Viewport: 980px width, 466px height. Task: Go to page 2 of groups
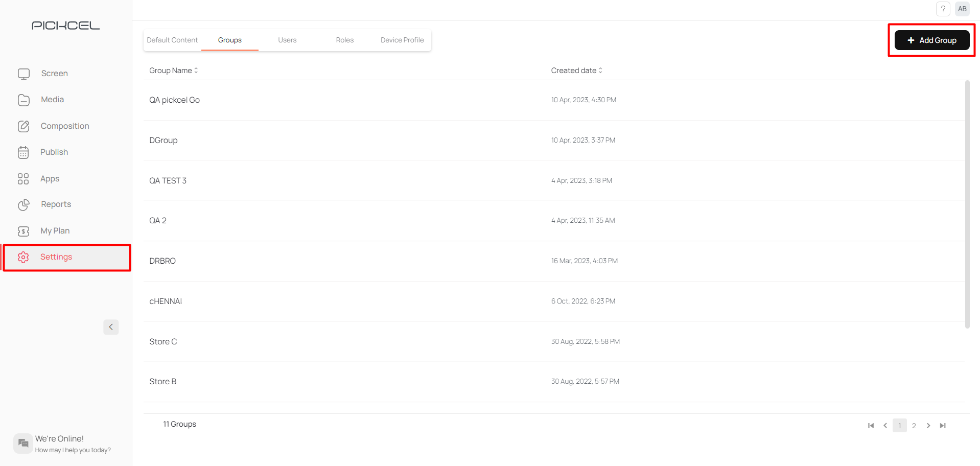tap(914, 426)
